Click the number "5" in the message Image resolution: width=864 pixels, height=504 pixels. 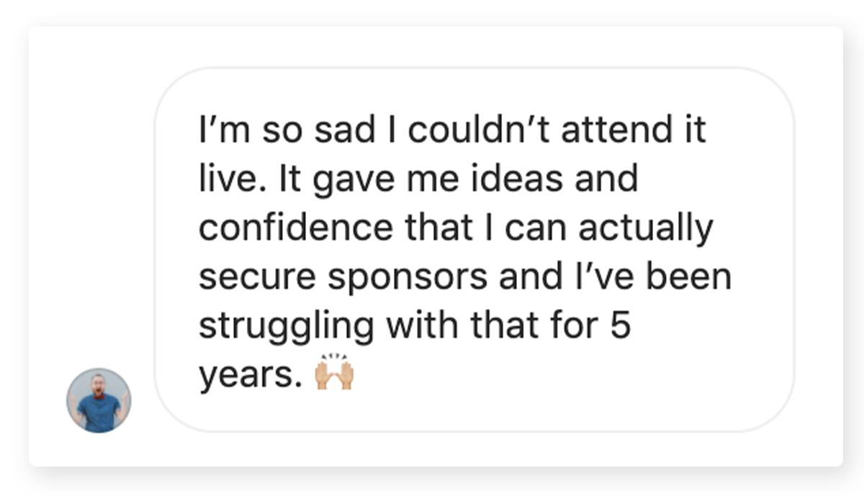click(621, 326)
